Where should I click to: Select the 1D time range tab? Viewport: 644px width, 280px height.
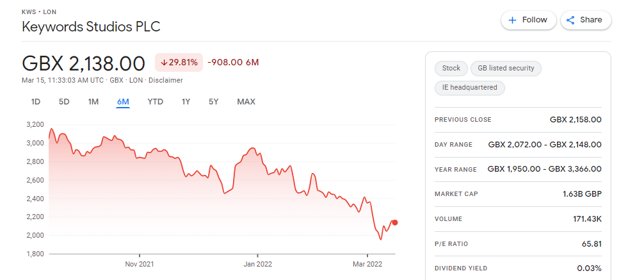point(36,102)
